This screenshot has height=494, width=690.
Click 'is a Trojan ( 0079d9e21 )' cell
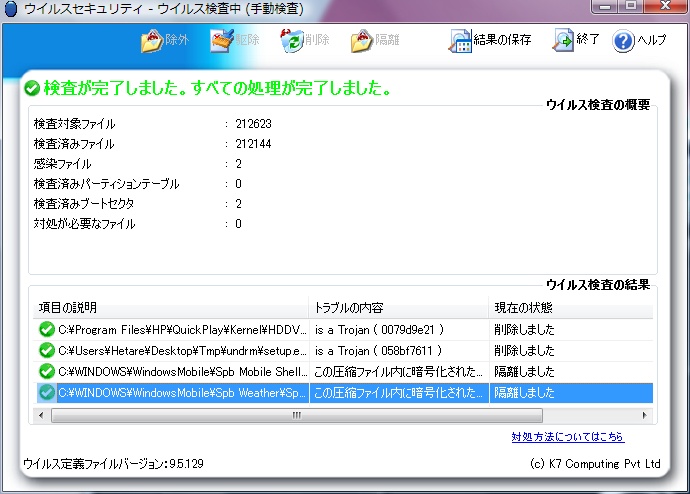click(x=379, y=330)
